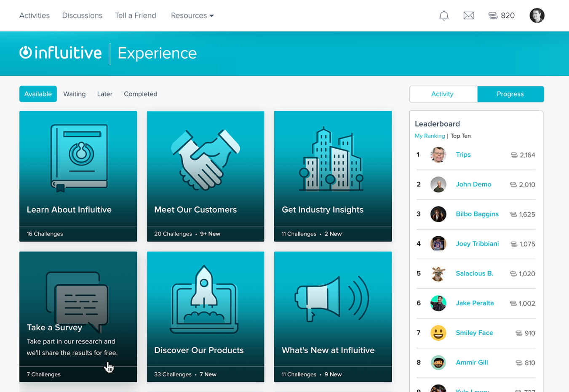Switch leaderboard to Activity view
This screenshot has height=392, width=569.
[443, 94]
